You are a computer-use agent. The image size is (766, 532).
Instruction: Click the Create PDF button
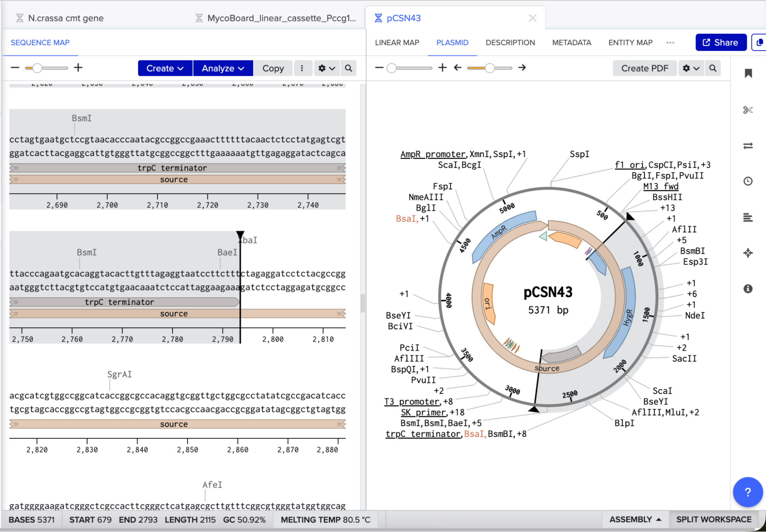[645, 68]
